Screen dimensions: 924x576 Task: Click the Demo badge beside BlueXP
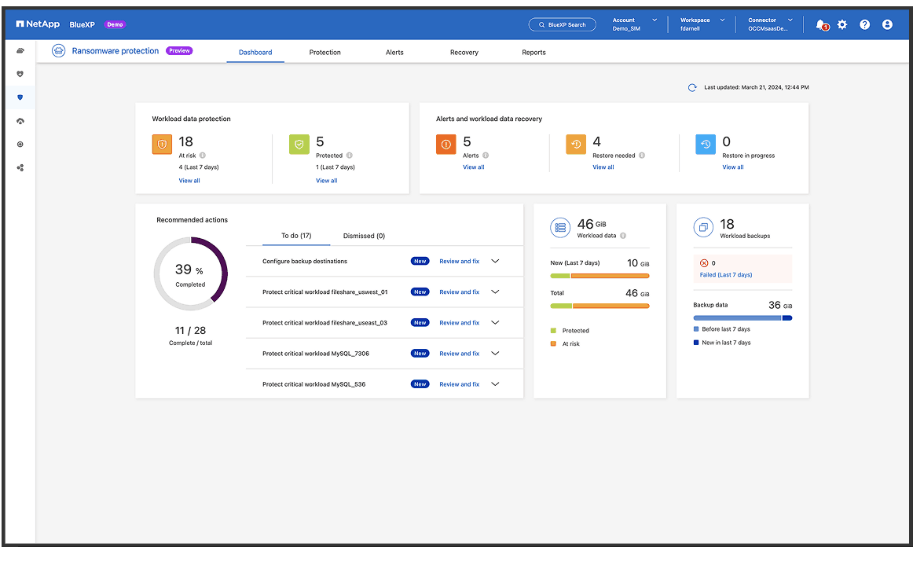(115, 25)
